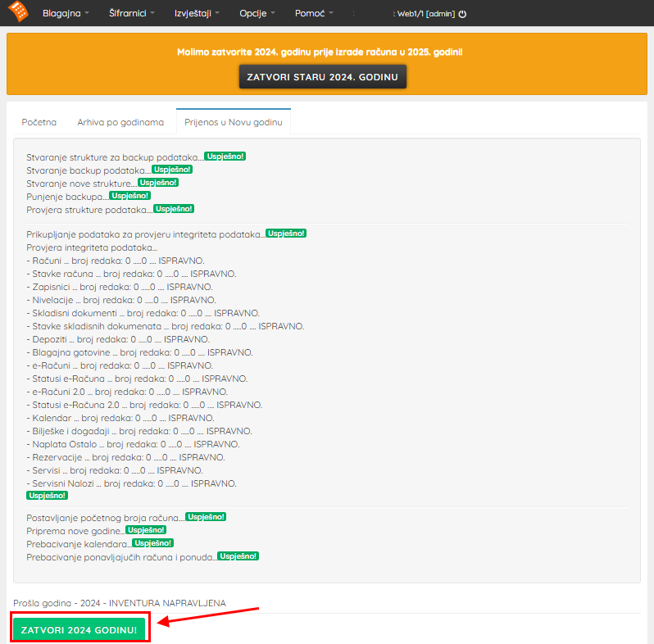Click the 'Depoziti' integrity line
The image size is (654, 644).
point(118,339)
